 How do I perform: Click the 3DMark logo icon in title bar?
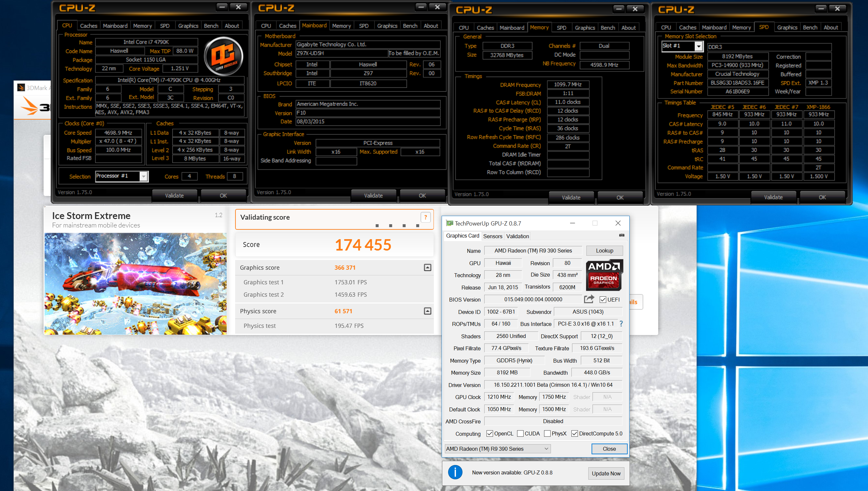click(x=21, y=88)
